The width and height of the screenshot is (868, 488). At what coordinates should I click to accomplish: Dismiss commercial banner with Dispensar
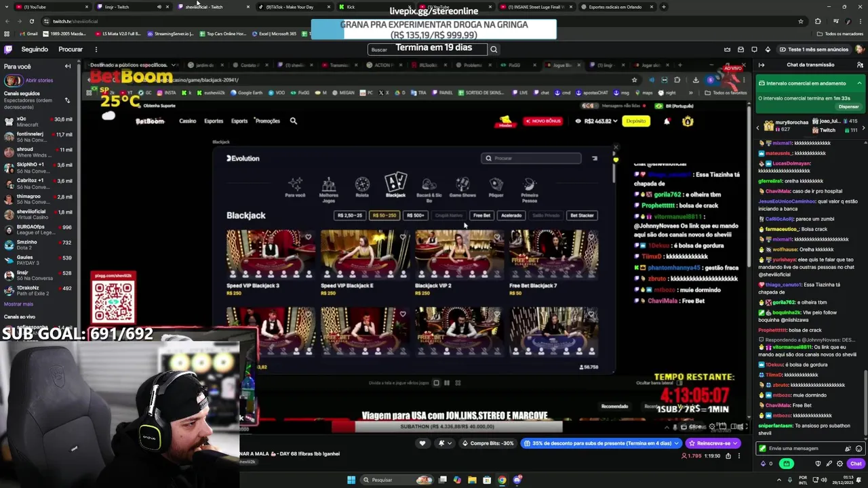click(848, 106)
